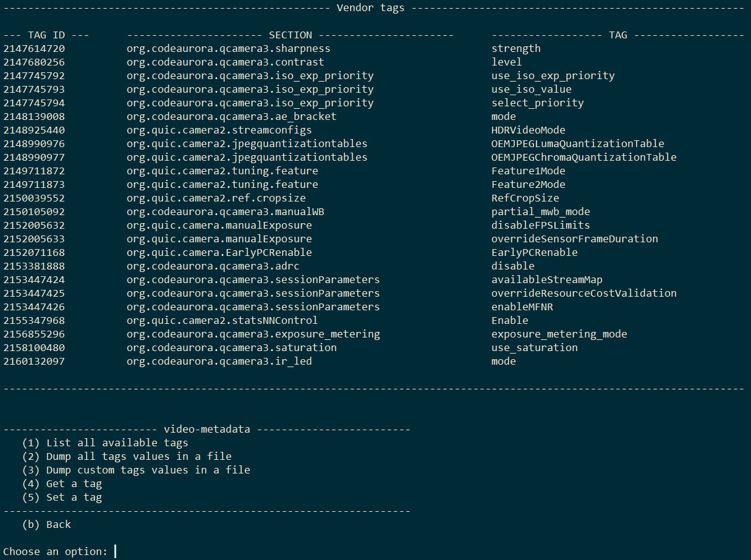This screenshot has width=751, height=560.
Task: Click tag ID 2149711872
Action: point(34,171)
